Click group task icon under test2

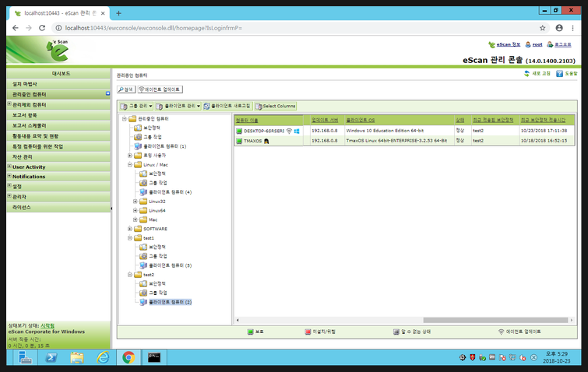pos(143,293)
